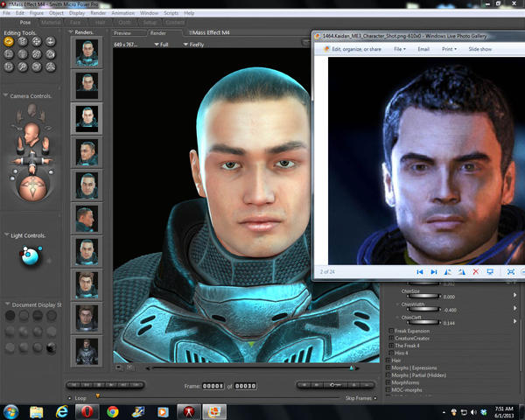
Task: Select the Direct Manipulation tool
Action: click(x=50, y=67)
